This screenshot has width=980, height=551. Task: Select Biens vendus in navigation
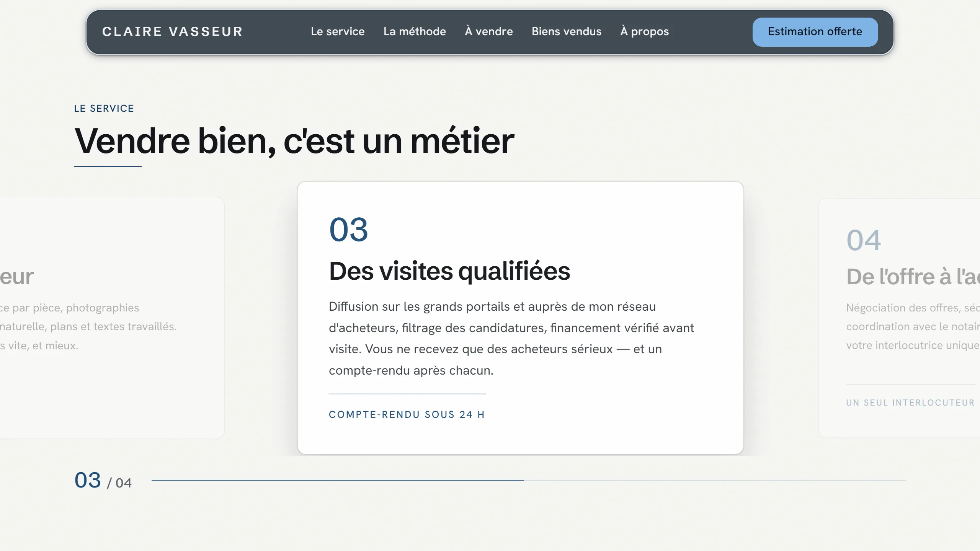coord(566,31)
